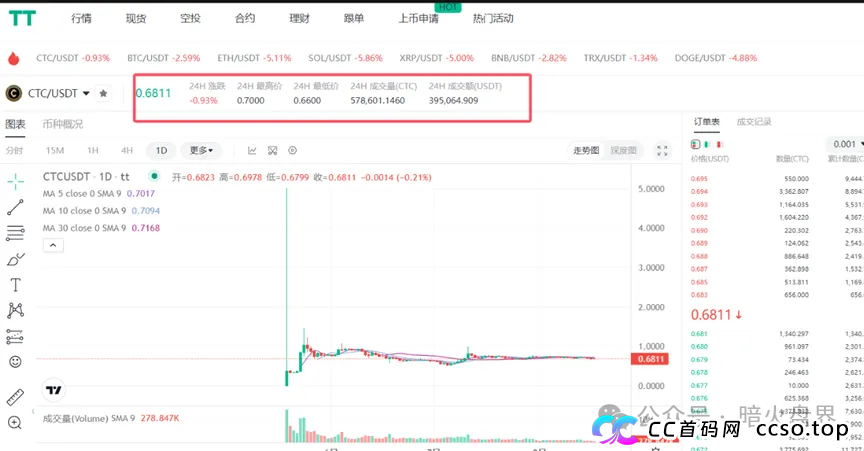Add CTC/USDT to favorites with star icon
The image size is (864, 451).
(x=103, y=93)
